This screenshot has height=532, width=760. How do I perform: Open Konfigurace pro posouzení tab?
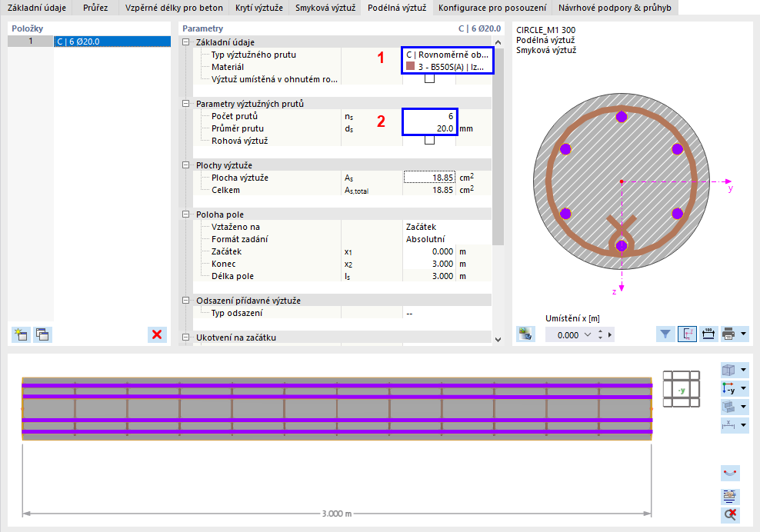coord(492,8)
